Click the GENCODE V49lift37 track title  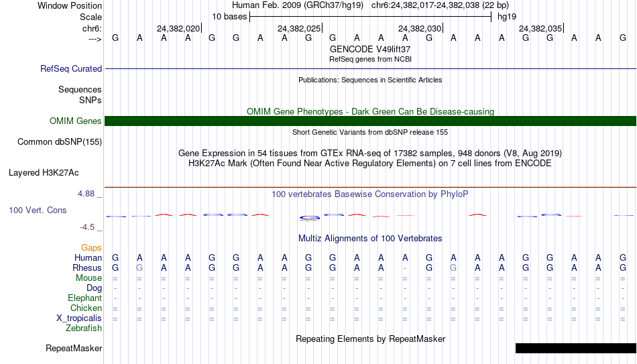[x=370, y=49]
